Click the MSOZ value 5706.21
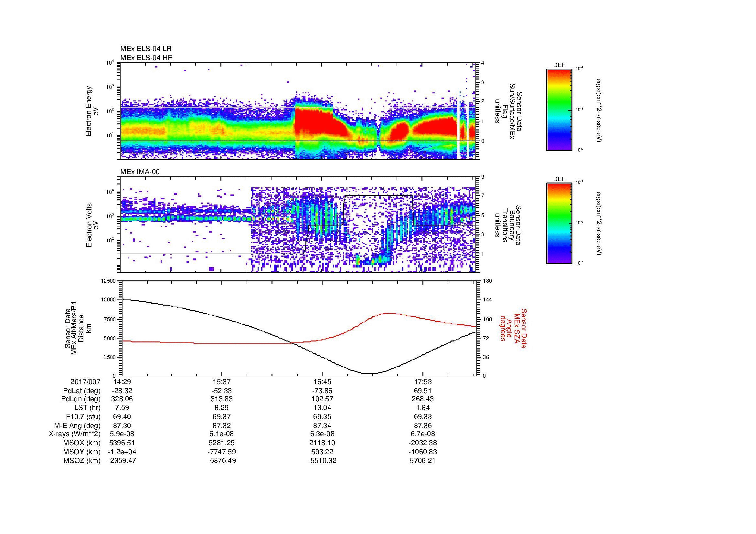This screenshot has height=534, width=756. tap(423, 461)
